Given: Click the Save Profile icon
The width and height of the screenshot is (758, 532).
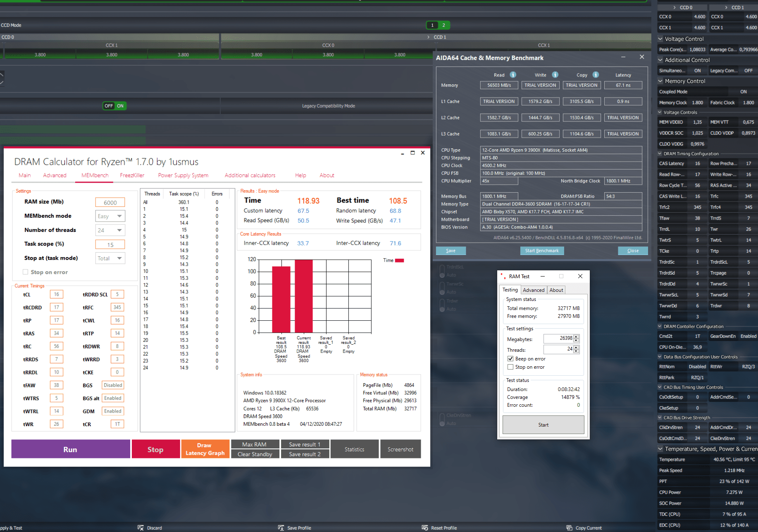Looking at the screenshot, I should (281, 528).
